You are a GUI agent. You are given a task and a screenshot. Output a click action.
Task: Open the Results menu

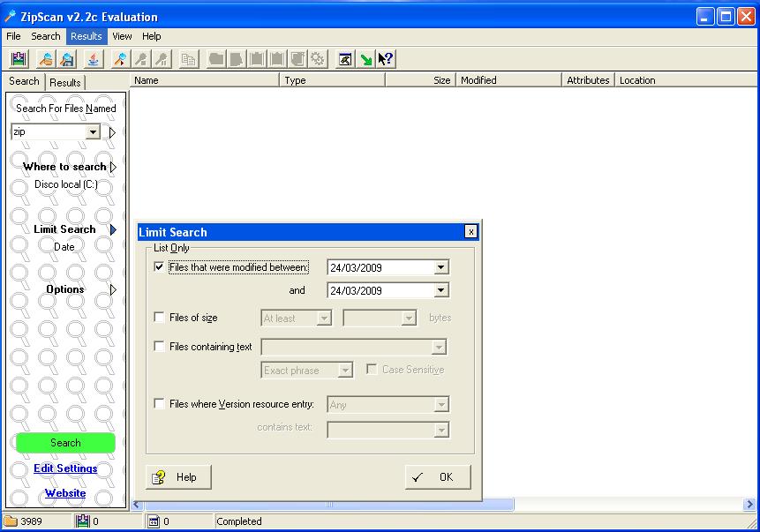87,36
